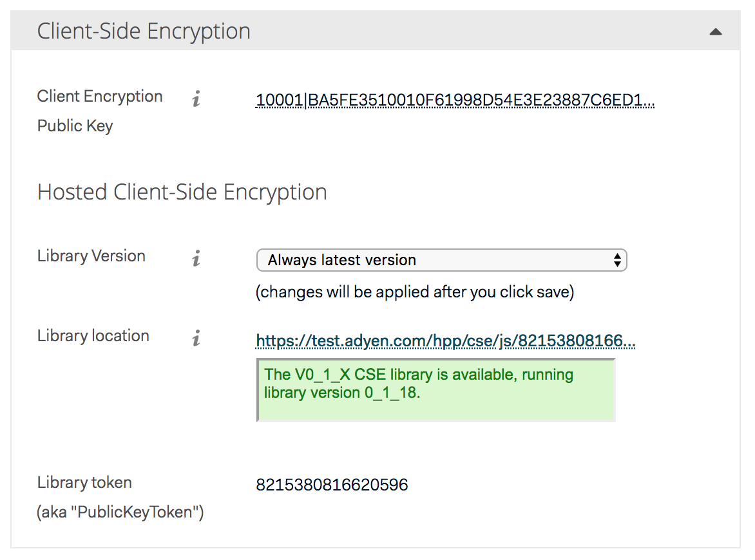Click info icon next to Library location
The image size is (755, 560).
point(196,339)
